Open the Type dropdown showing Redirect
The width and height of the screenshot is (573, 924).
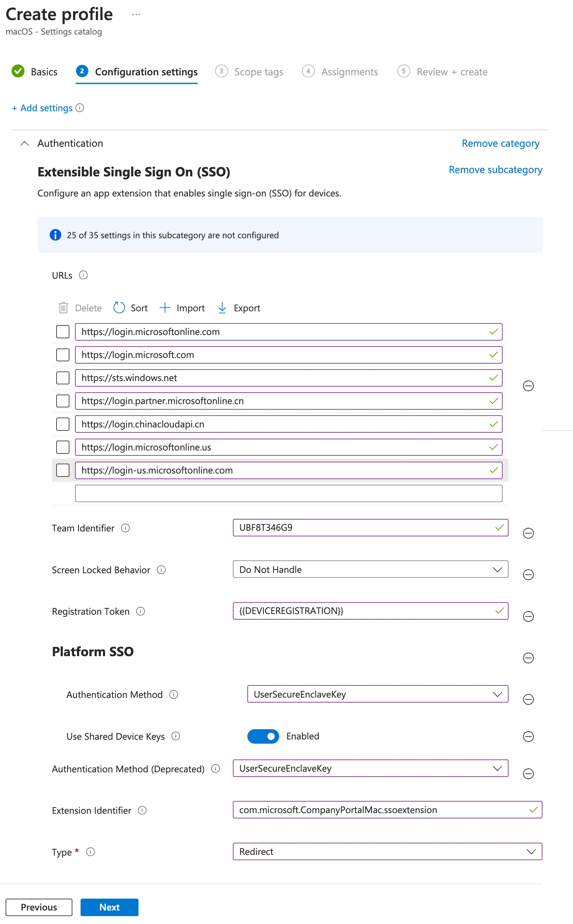pyautogui.click(x=387, y=852)
